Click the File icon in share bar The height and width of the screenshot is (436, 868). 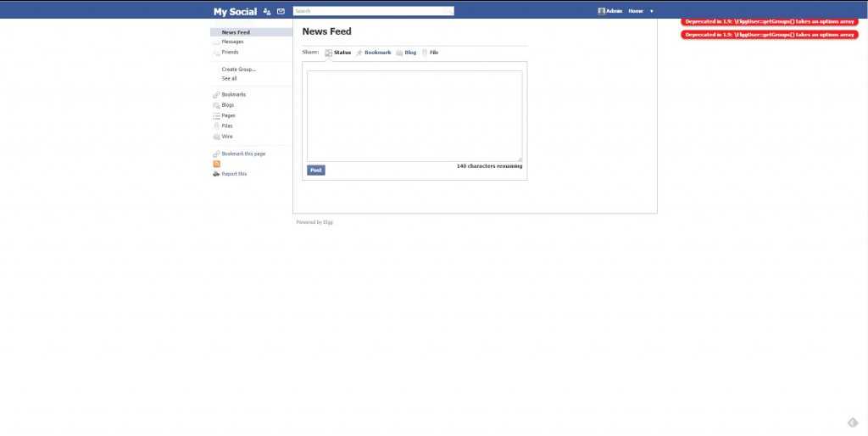pyautogui.click(x=426, y=53)
